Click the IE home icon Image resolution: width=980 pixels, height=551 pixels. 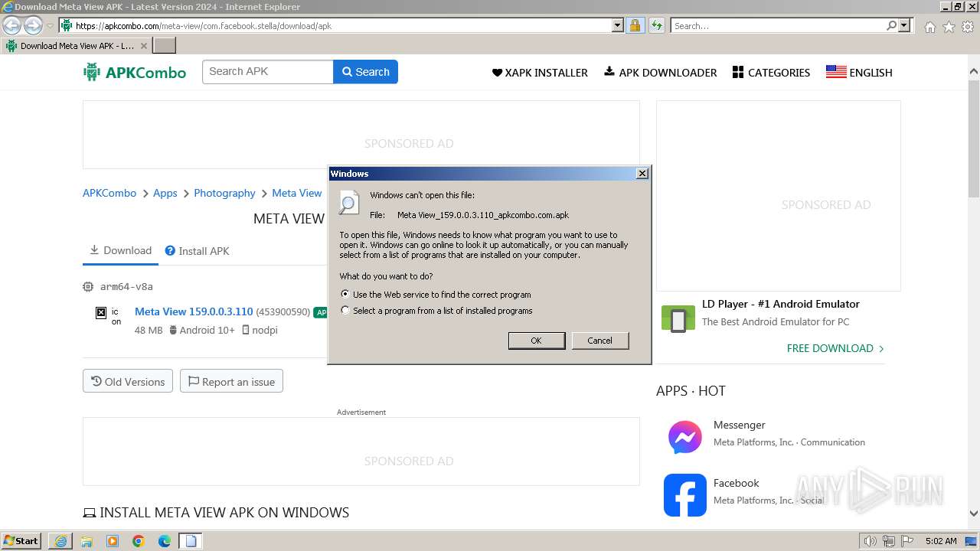(929, 27)
